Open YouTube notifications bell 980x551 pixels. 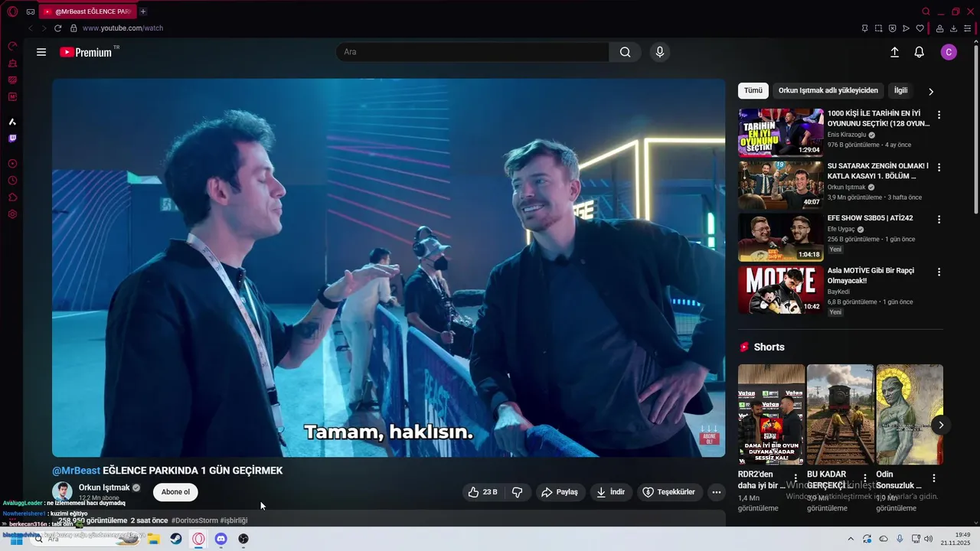(x=920, y=52)
